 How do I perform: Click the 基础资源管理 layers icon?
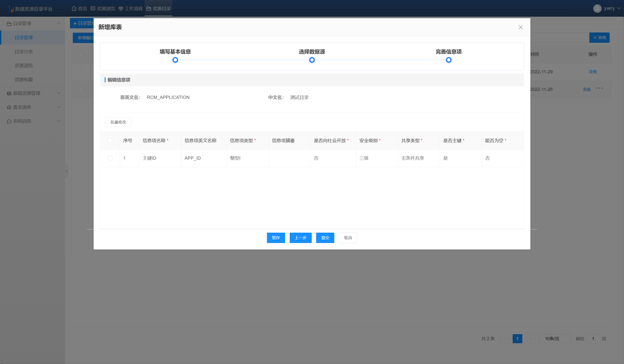point(9,93)
